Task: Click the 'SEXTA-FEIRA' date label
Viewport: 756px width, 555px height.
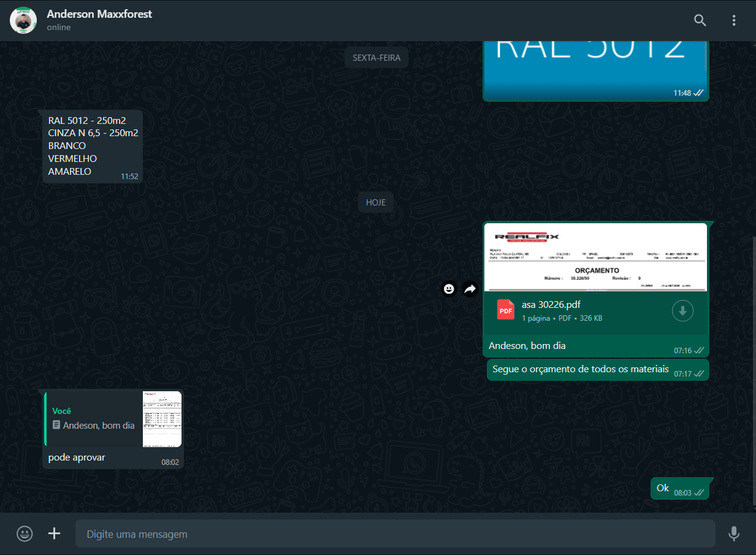Action: (x=376, y=58)
